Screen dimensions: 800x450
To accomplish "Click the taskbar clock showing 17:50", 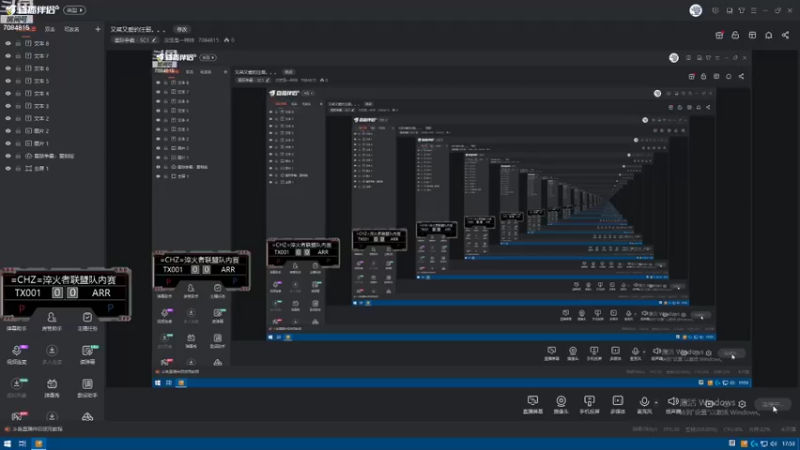I will [788, 444].
